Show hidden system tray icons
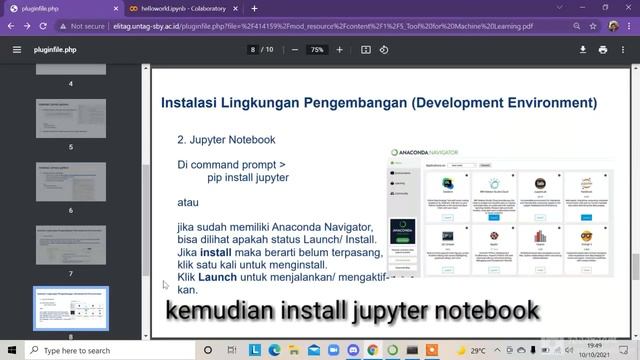The height and width of the screenshot is (360, 640). (x=497, y=350)
